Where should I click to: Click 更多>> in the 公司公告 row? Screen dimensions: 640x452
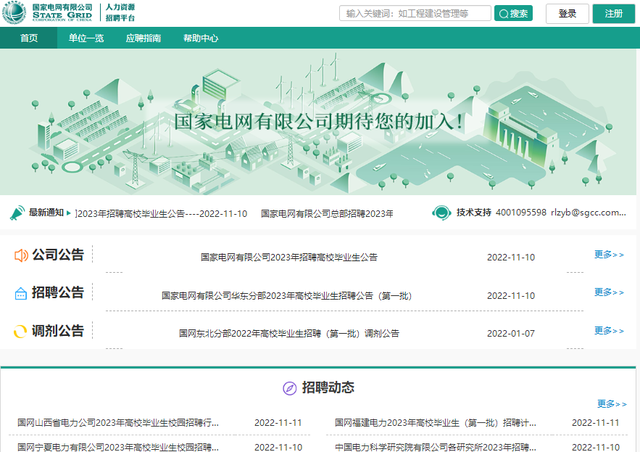point(609,255)
